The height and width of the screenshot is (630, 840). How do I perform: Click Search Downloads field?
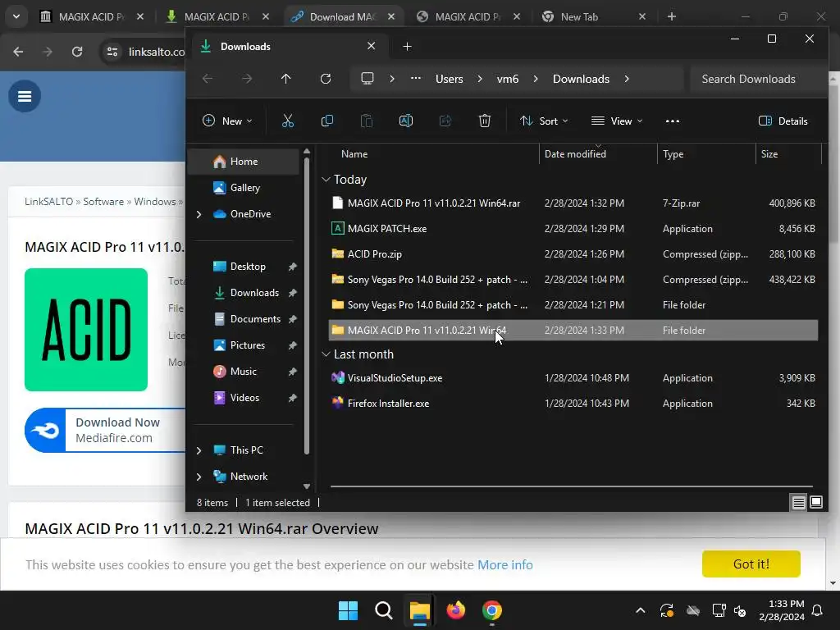click(757, 79)
